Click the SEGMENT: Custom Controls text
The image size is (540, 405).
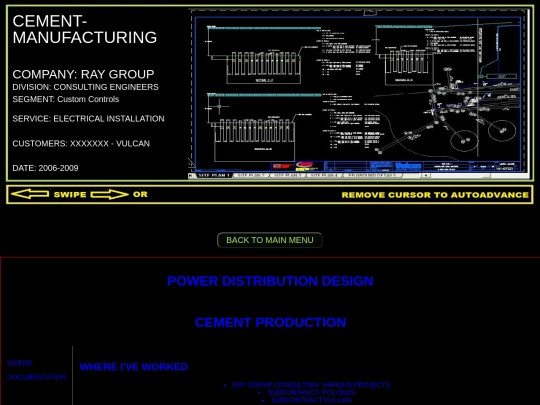coord(66,99)
